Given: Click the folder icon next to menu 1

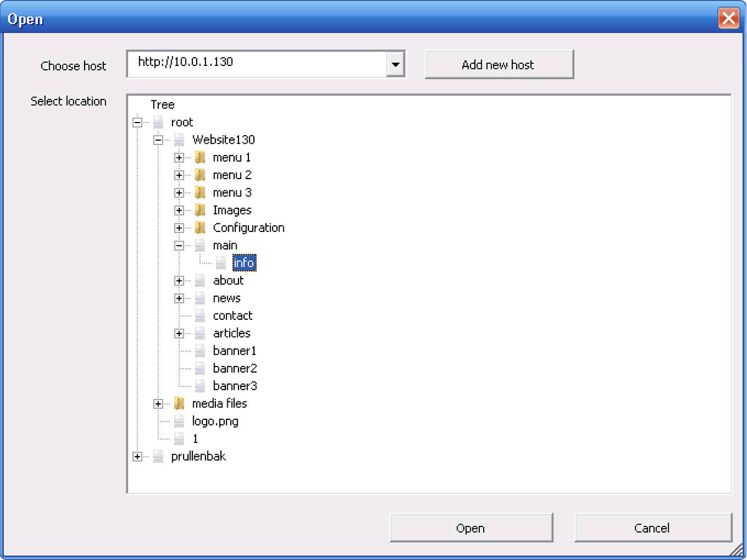Looking at the screenshot, I should click(x=200, y=157).
